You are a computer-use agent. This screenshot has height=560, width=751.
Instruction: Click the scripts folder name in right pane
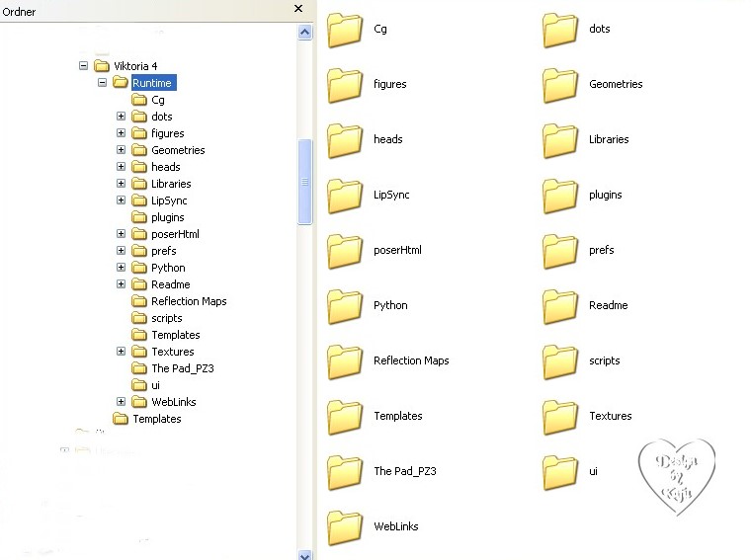click(604, 360)
